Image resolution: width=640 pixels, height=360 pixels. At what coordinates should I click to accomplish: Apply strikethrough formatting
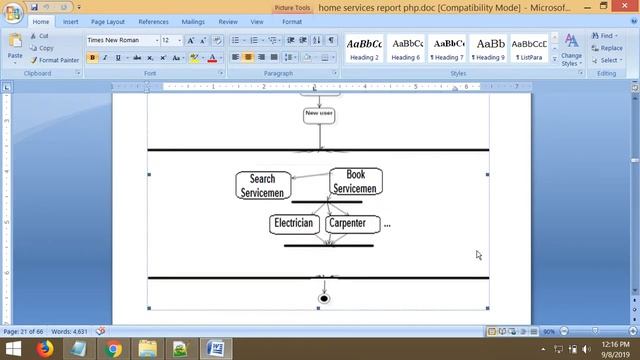(x=137, y=58)
